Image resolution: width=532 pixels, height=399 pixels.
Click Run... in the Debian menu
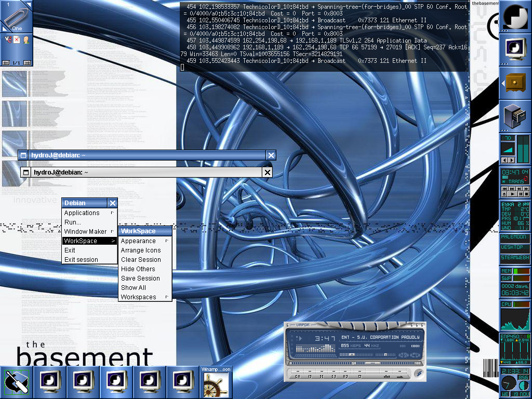[x=73, y=222]
